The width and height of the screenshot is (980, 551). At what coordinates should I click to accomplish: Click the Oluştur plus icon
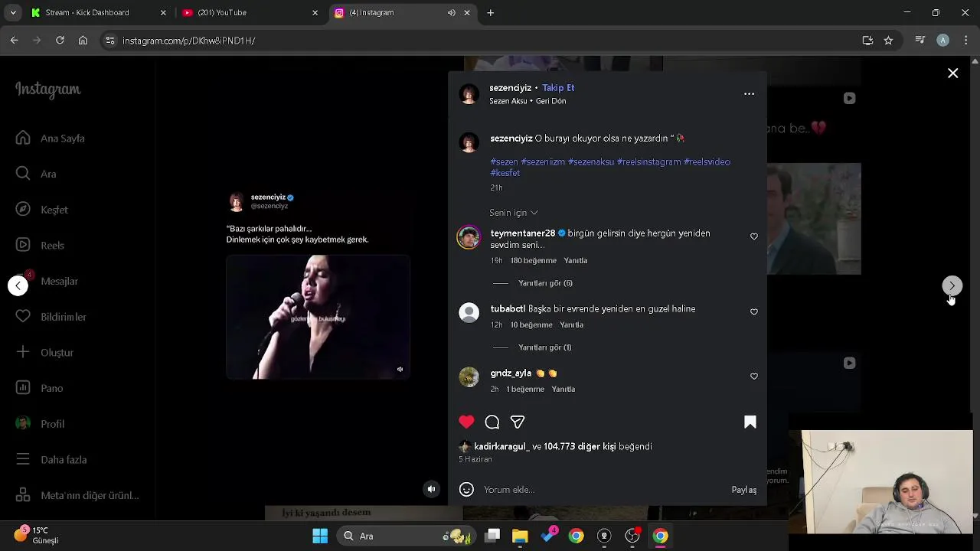click(23, 352)
